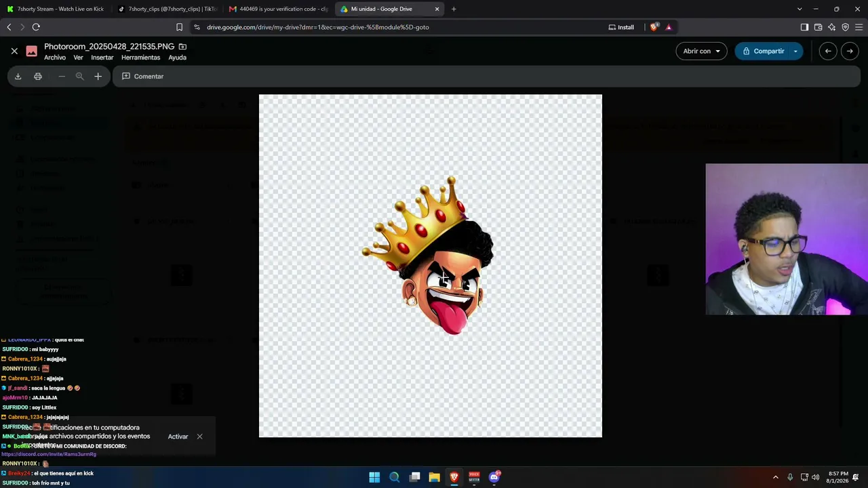Open the volume tray icon
Image resolution: width=868 pixels, height=488 pixels.
(815, 477)
